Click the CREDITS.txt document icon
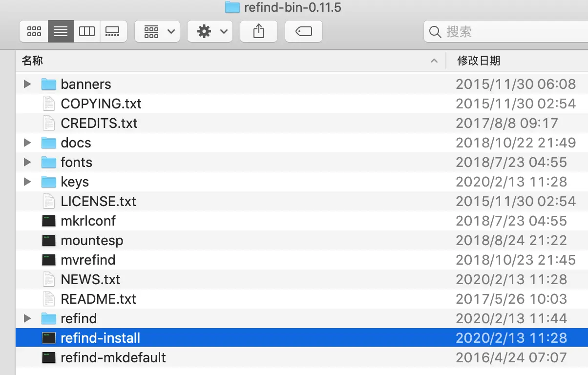Image resolution: width=588 pixels, height=375 pixels. 49,123
